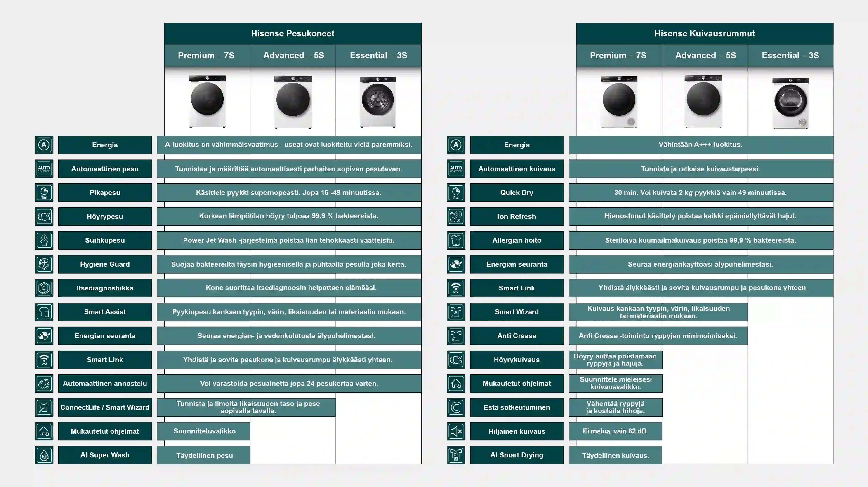Click the Smart Assist shirt icon
This screenshot has height=487, width=868.
point(44,312)
